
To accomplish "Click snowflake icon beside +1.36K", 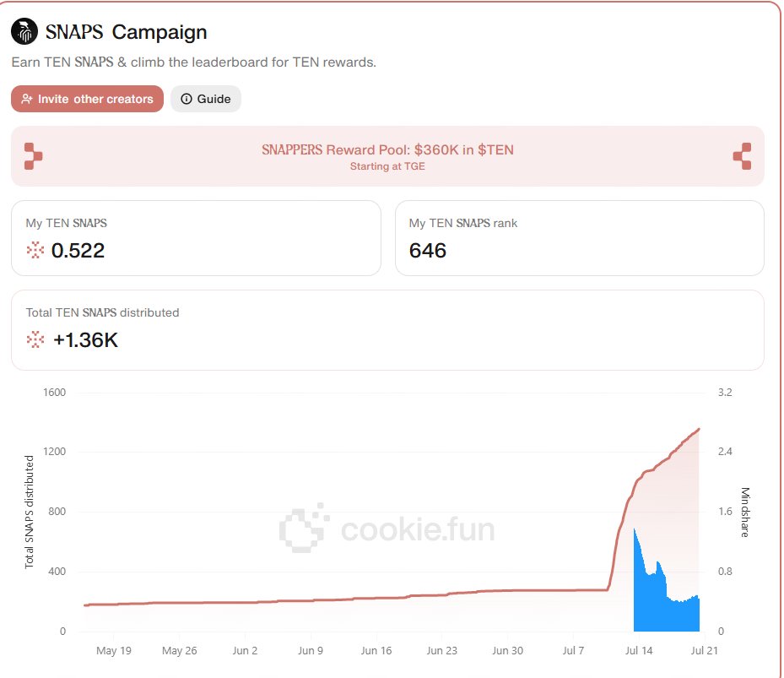I will coord(35,339).
